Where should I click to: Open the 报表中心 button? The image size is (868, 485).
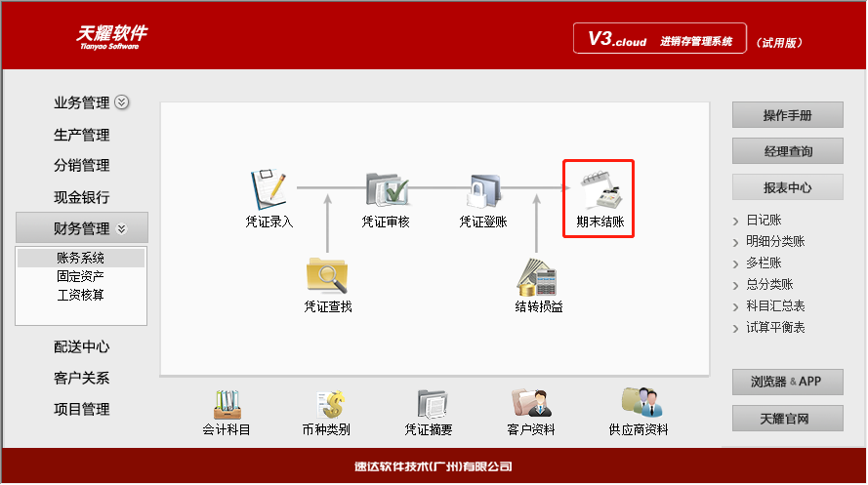tap(787, 187)
